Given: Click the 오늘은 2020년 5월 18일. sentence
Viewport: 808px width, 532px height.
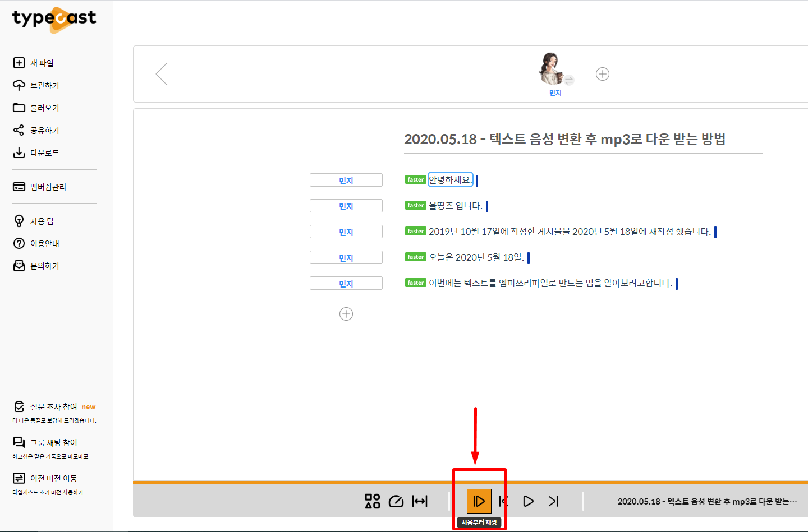Looking at the screenshot, I should 476,257.
